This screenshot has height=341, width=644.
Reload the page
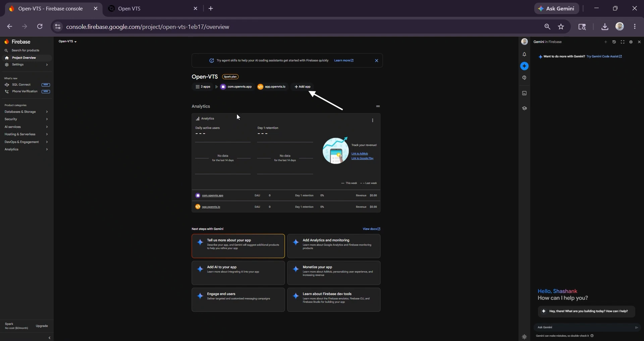(x=40, y=27)
